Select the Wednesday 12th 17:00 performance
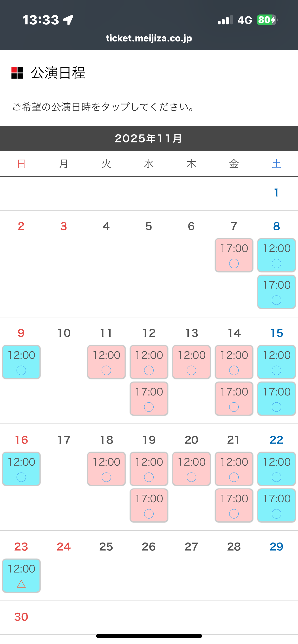The width and height of the screenshot is (298, 644). pyautogui.click(x=149, y=399)
